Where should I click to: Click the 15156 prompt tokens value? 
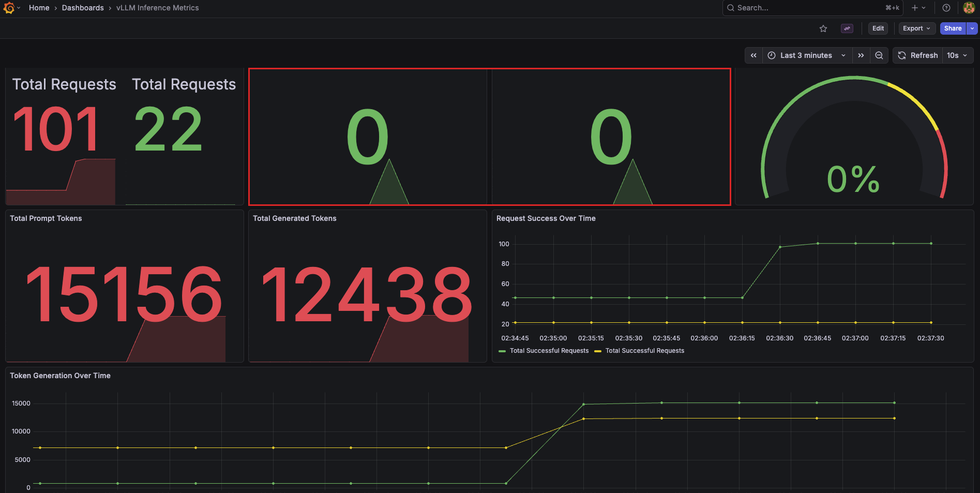[x=124, y=293]
